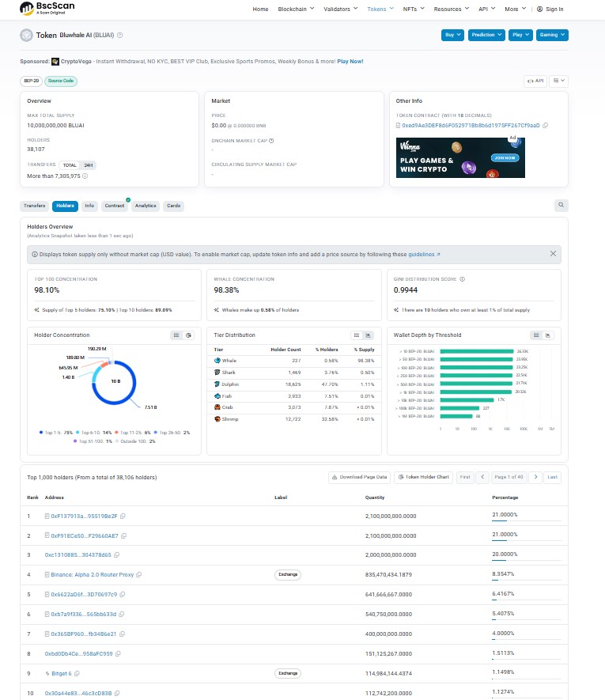Viewport: 605px width, 700px height.
Task: Copy address 0xF91ECe50...F29660AE7
Action: [x=123, y=535]
